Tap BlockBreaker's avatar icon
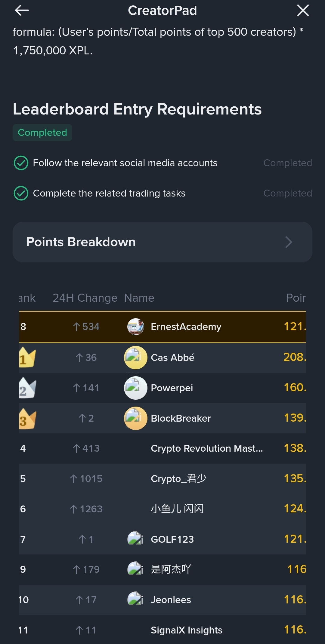The width and height of the screenshot is (325, 644). [x=135, y=418]
